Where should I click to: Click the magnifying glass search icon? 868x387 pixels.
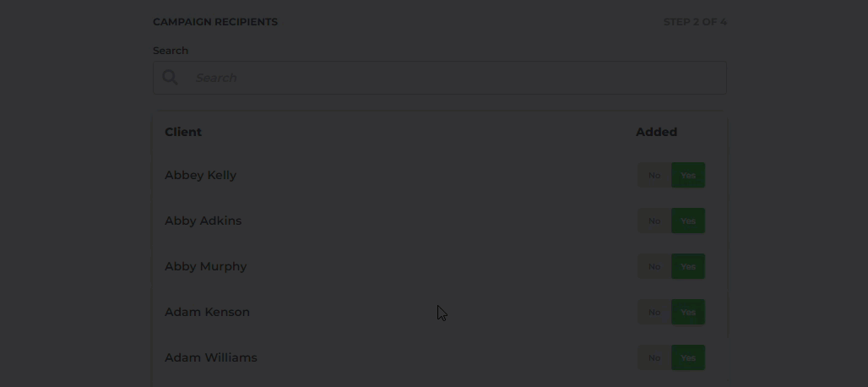(x=170, y=78)
